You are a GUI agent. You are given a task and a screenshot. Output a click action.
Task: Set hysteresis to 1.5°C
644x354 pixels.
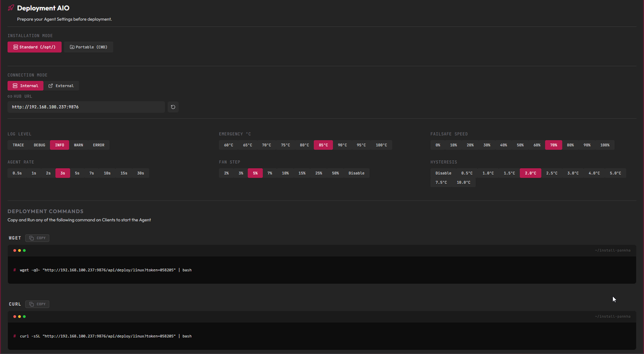pos(509,173)
